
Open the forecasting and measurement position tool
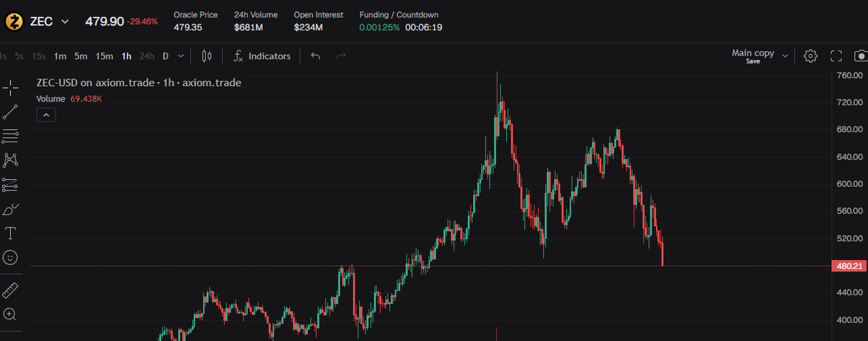[x=10, y=185]
